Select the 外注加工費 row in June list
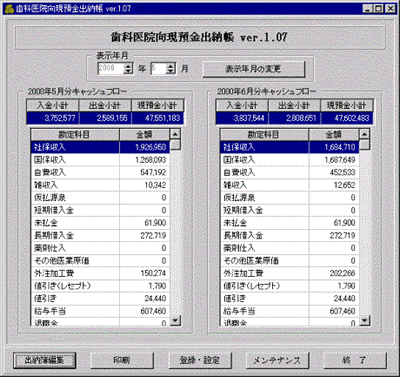This screenshot has width=400, height=377. (290, 273)
